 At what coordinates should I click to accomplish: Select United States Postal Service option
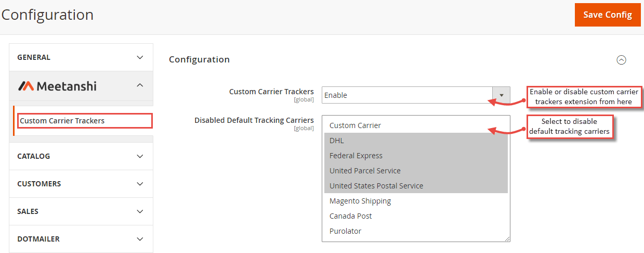pyautogui.click(x=416, y=186)
